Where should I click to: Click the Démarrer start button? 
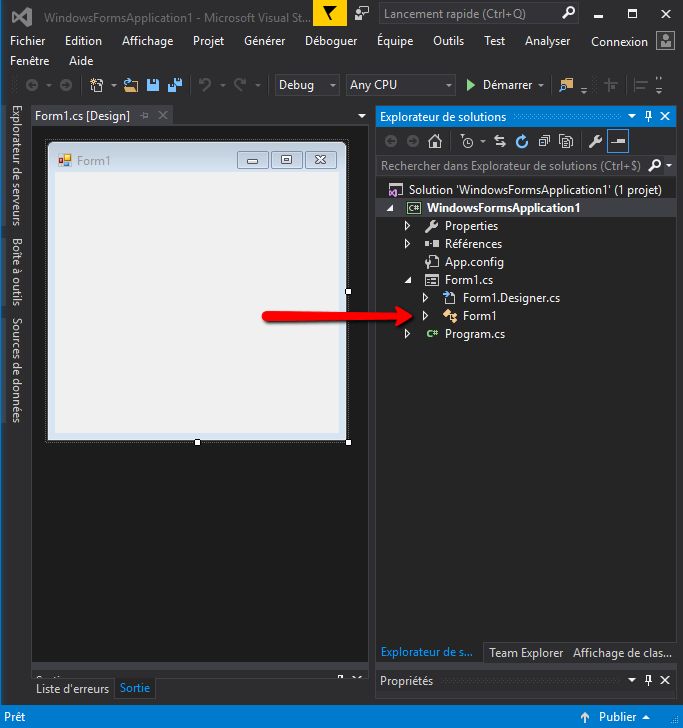coord(499,85)
